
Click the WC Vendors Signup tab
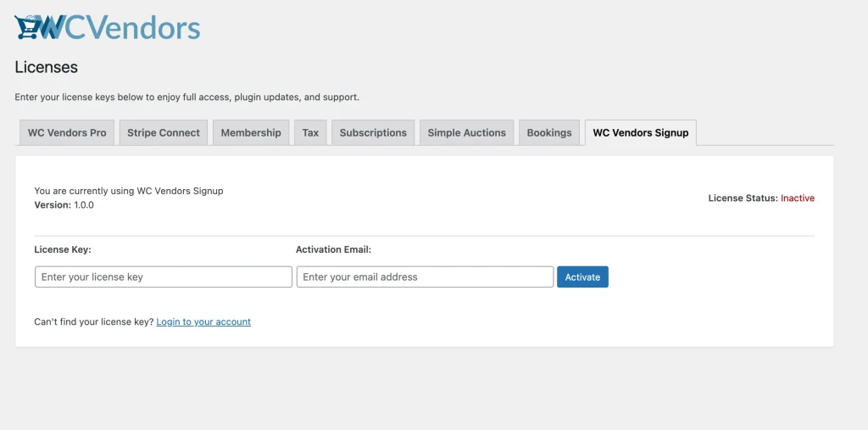pyautogui.click(x=640, y=132)
